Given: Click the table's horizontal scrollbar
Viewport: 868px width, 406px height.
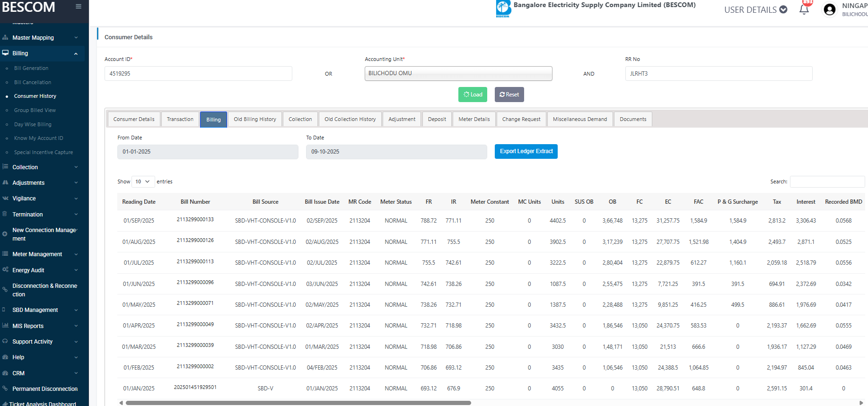Looking at the screenshot, I should click(298, 403).
